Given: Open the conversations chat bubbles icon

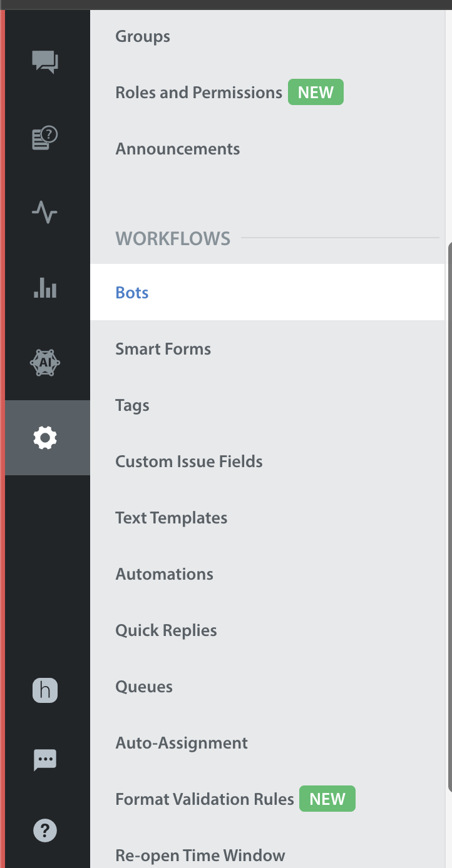Looking at the screenshot, I should pyautogui.click(x=45, y=62).
